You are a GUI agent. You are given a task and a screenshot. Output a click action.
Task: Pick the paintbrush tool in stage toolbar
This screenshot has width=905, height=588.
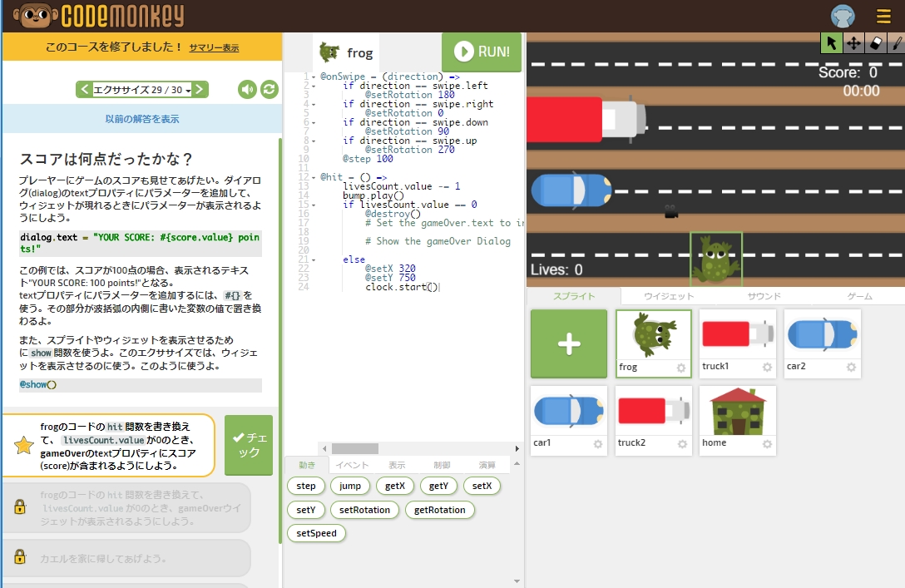click(x=897, y=43)
